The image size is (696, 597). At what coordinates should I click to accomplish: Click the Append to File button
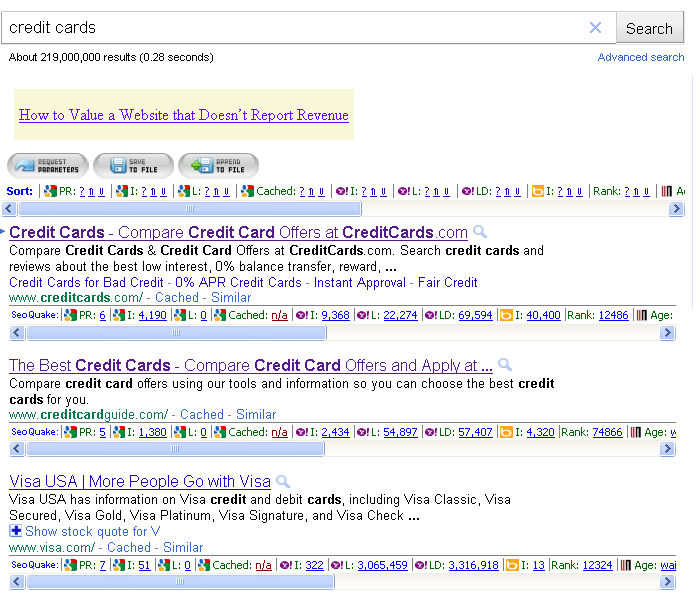[x=218, y=166]
